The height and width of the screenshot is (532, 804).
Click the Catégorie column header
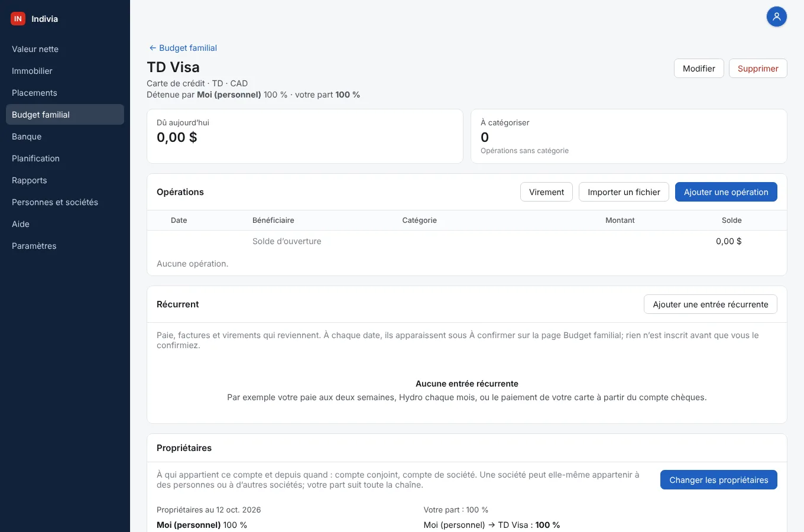point(420,220)
